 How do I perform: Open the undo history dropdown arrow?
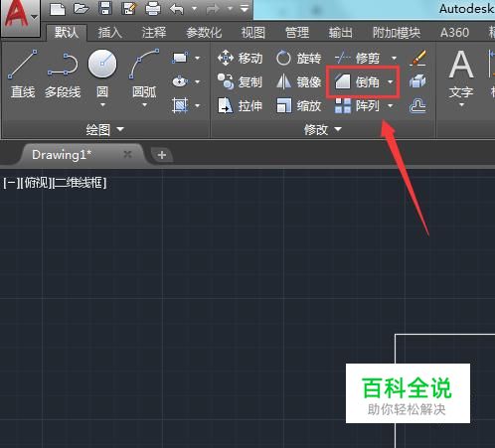(x=195, y=9)
